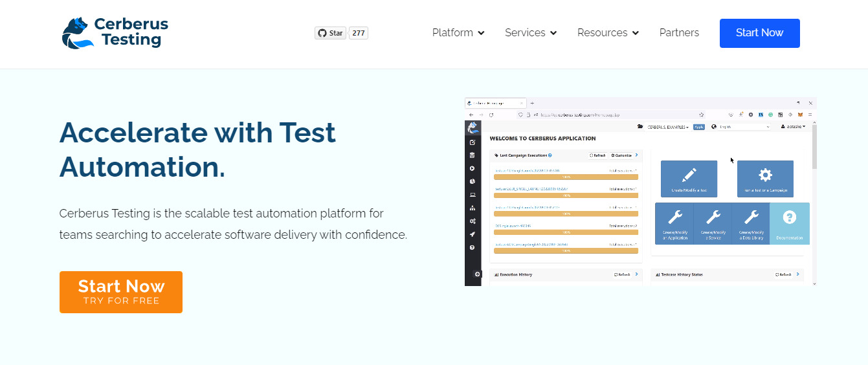Click the gears icon in demo sidebar

point(473,221)
